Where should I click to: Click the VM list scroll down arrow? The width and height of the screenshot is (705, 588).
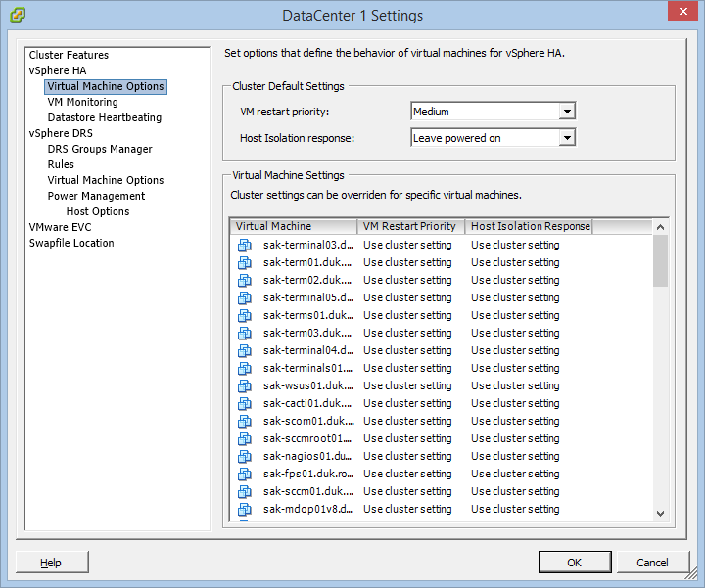tap(660, 514)
